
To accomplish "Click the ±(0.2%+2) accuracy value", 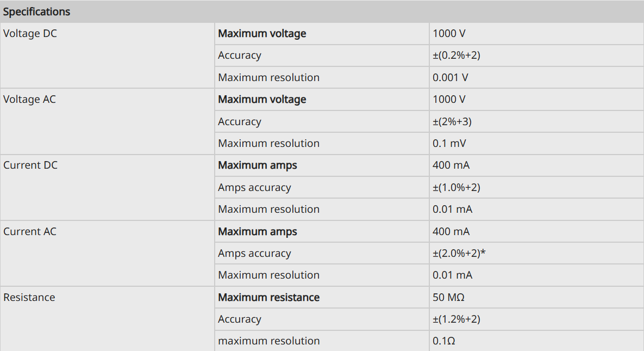I will (457, 55).
